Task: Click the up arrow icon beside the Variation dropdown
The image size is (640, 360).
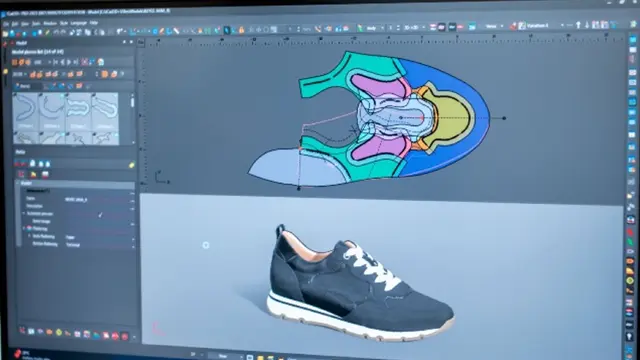Action: click(x=578, y=25)
